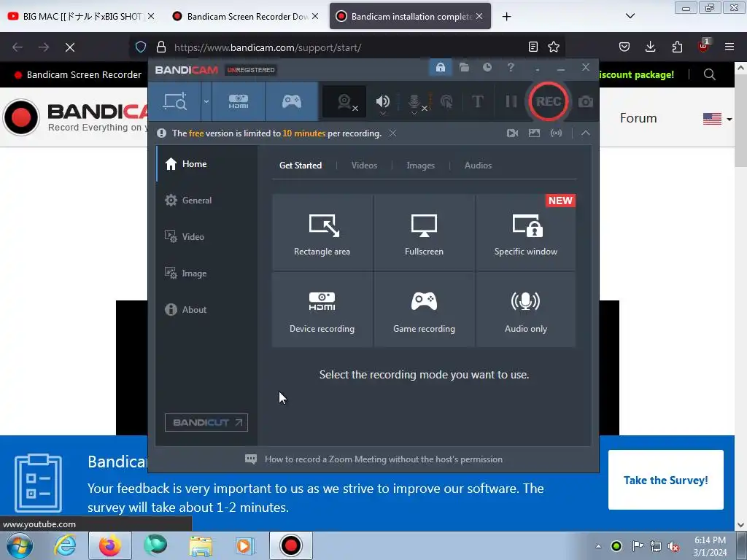Click Bandicam record icon in taskbar
The width and height of the screenshot is (747, 560).
click(x=290, y=545)
